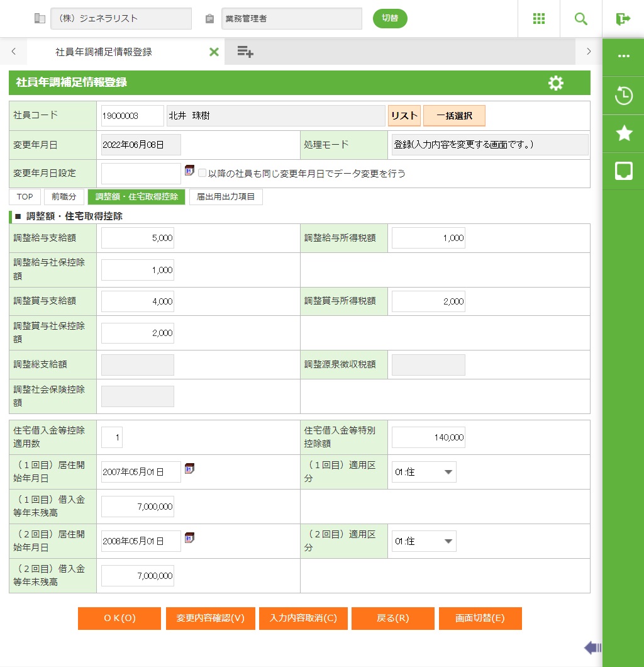Click the search magnifier icon

pos(581,19)
